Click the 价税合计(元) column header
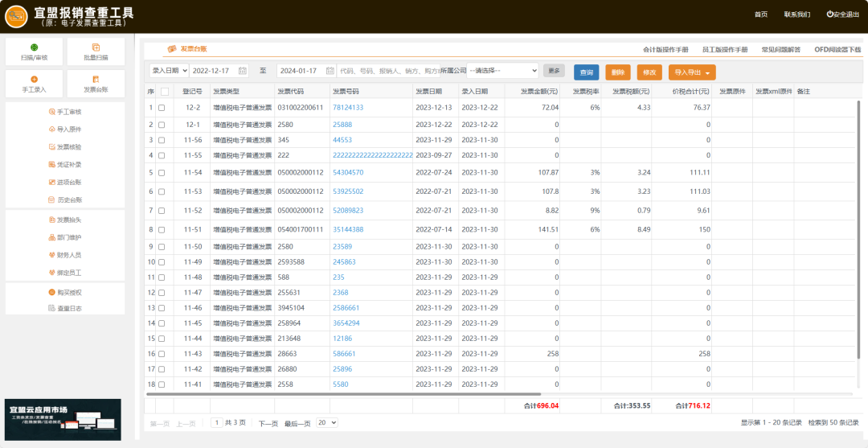 pyautogui.click(x=691, y=92)
